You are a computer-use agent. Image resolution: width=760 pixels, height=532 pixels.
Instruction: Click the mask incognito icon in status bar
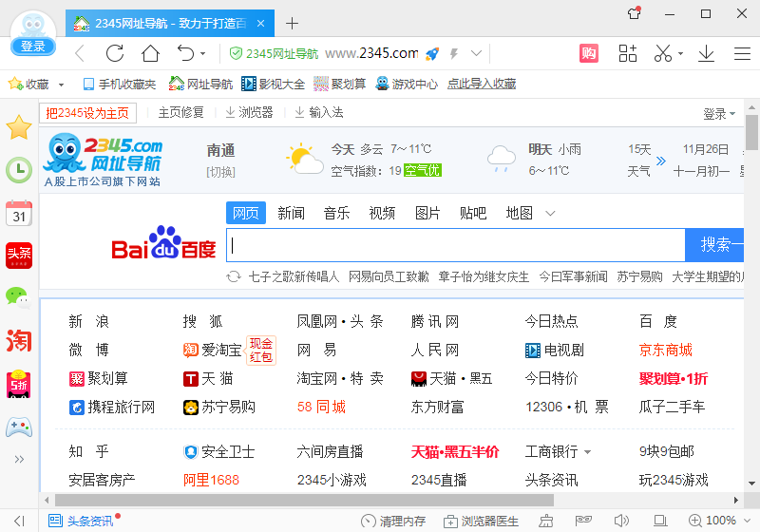pyautogui.click(x=583, y=521)
